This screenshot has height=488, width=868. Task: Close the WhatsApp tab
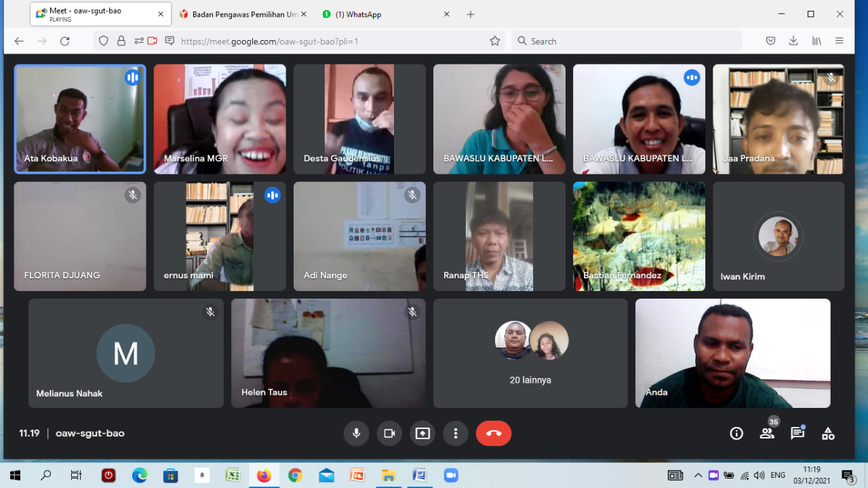point(446,14)
